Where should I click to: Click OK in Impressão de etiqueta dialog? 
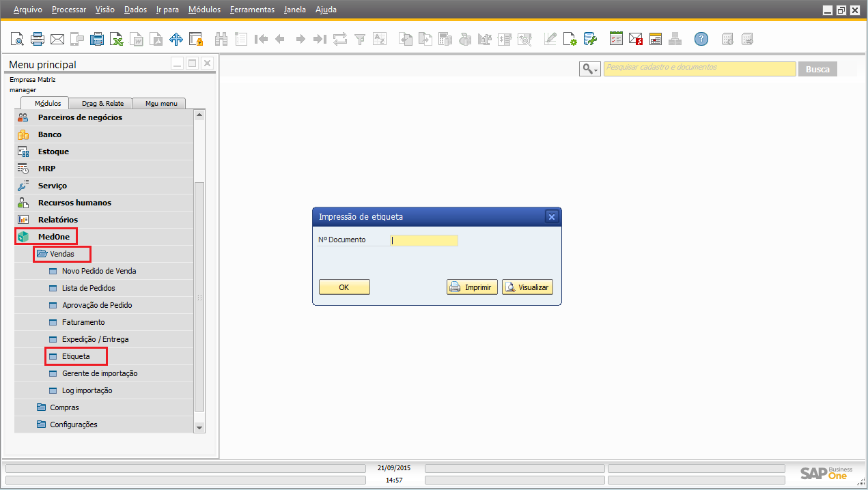tap(344, 287)
